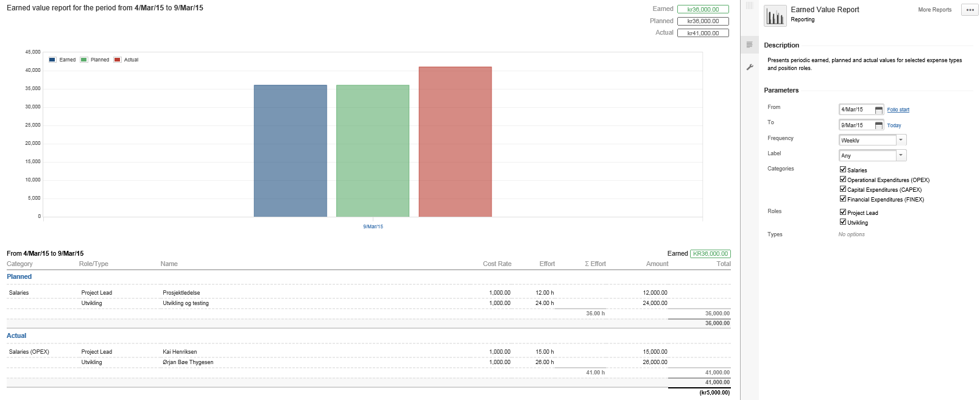Toggle the Utvikling role checkbox
Image resolution: width=980 pixels, height=400 pixels.
click(x=843, y=222)
